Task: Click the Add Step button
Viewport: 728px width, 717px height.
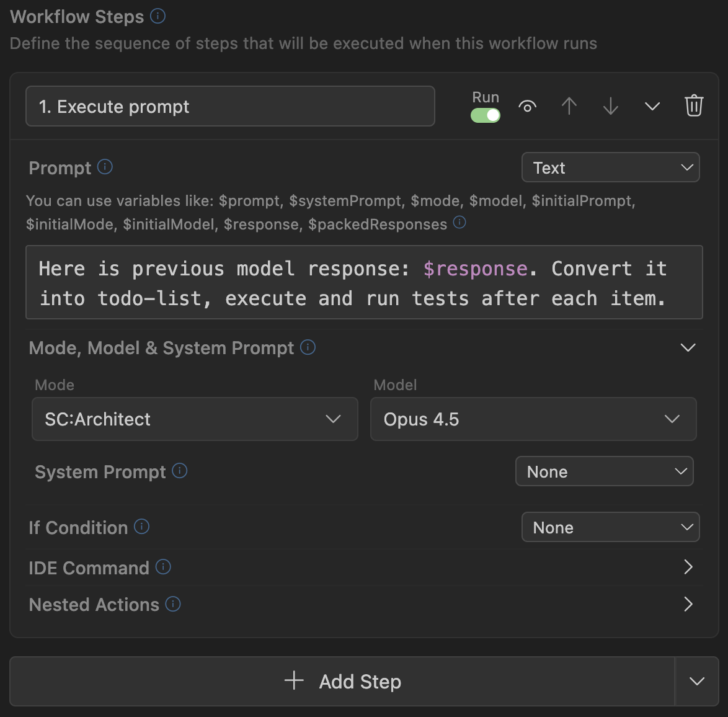Action: [x=342, y=682]
